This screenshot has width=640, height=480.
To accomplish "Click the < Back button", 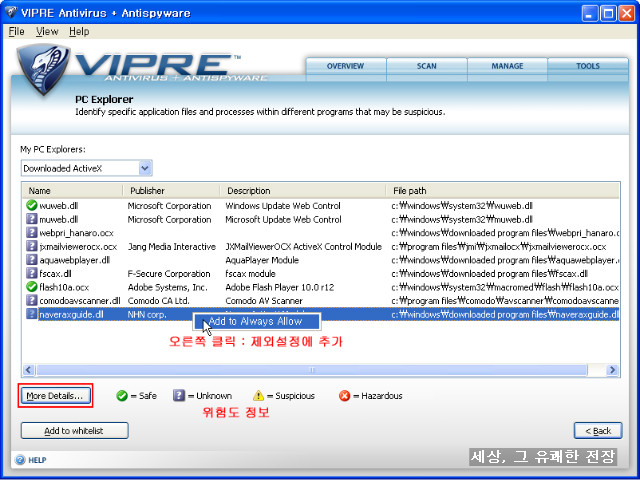I will [598, 431].
